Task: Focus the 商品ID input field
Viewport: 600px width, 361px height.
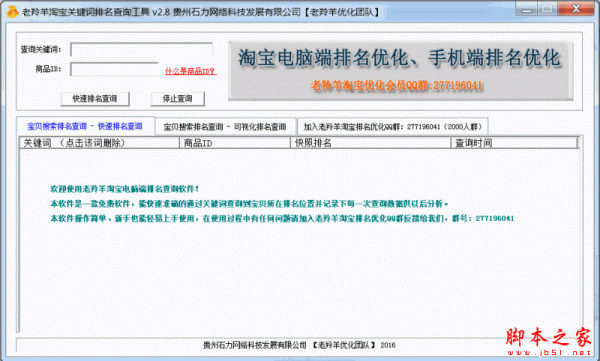Action: point(114,69)
